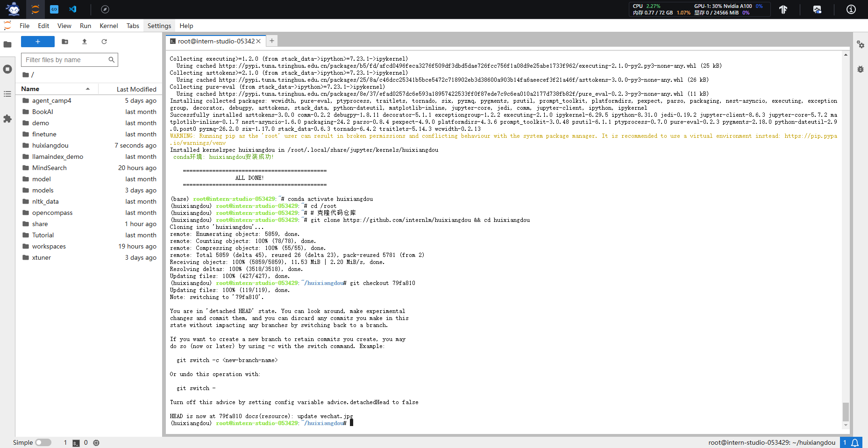Click the info icon at top right
868x448 pixels.
(x=851, y=9)
